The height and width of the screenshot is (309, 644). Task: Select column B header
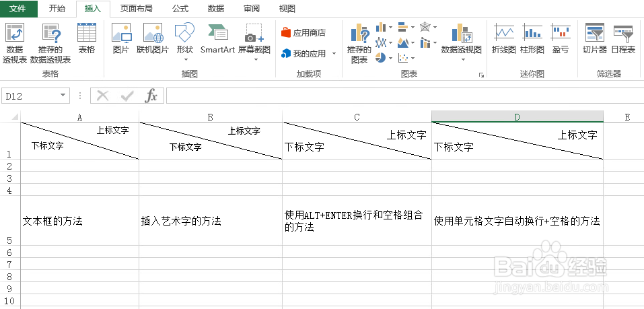click(x=211, y=117)
